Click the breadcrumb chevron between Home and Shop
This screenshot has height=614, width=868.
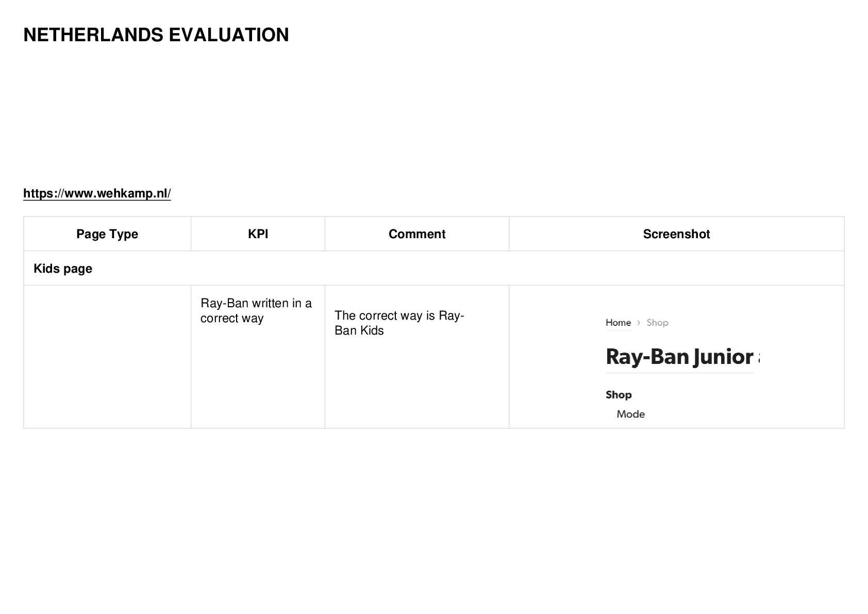click(x=639, y=323)
